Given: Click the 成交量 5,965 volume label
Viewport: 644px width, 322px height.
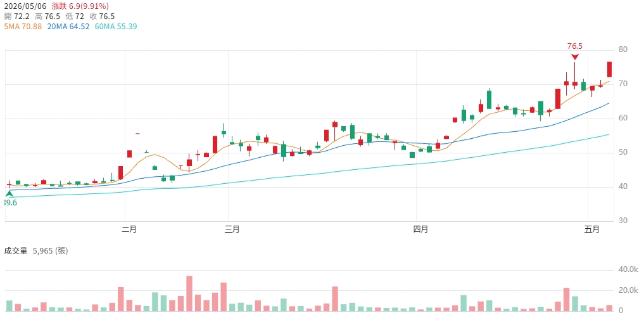Looking at the screenshot, I should [x=36, y=251].
